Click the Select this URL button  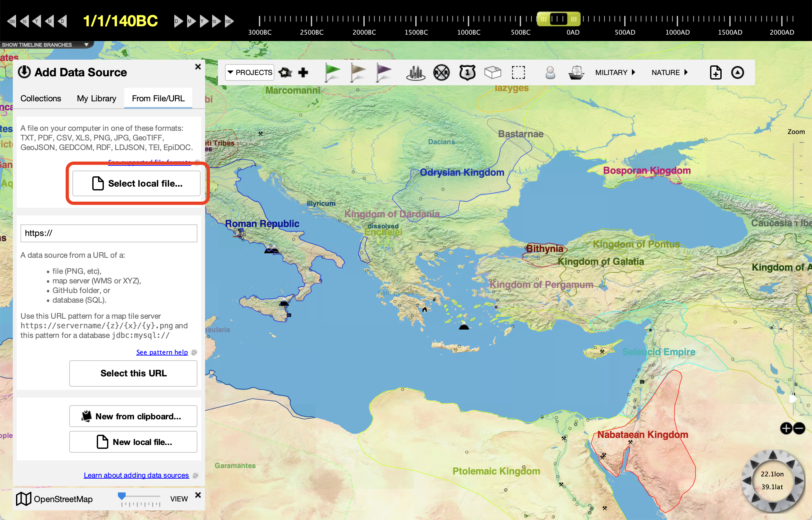click(x=133, y=373)
